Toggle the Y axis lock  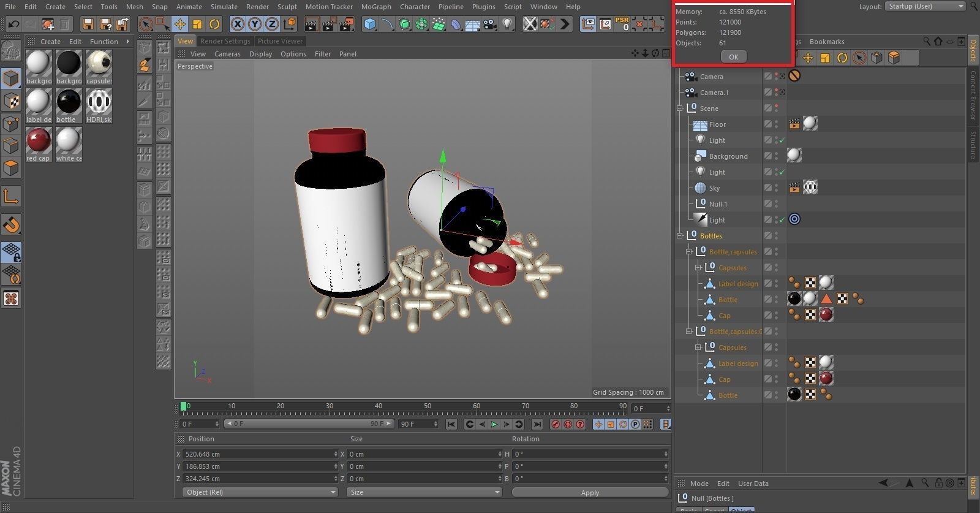255,24
